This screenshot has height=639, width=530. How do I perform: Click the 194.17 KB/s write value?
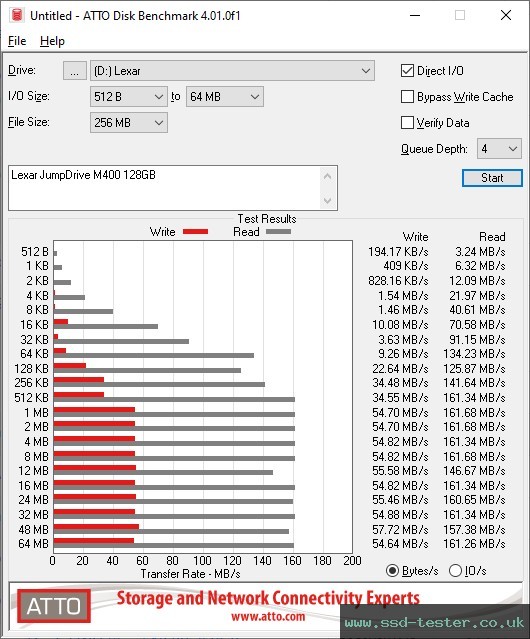tap(398, 252)
